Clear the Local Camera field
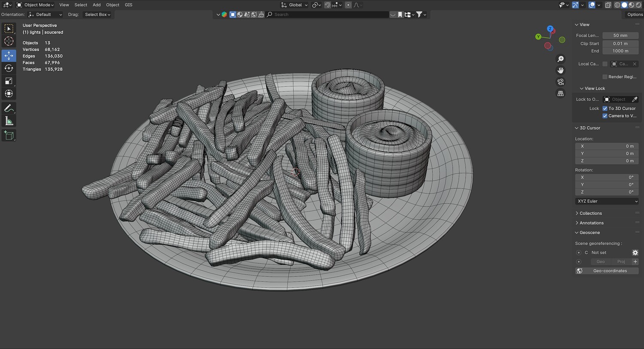The height and width of the screenshot is (349, 644). (635, 64)
